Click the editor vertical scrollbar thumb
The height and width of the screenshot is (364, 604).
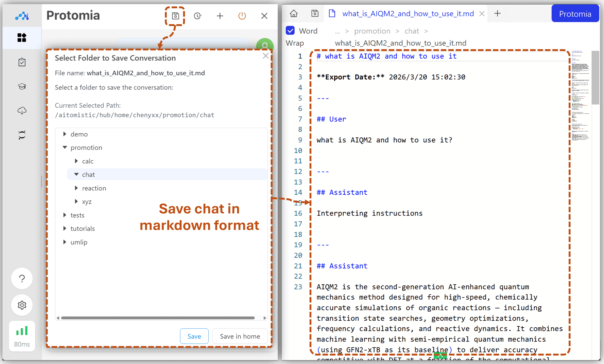point(595,77)
